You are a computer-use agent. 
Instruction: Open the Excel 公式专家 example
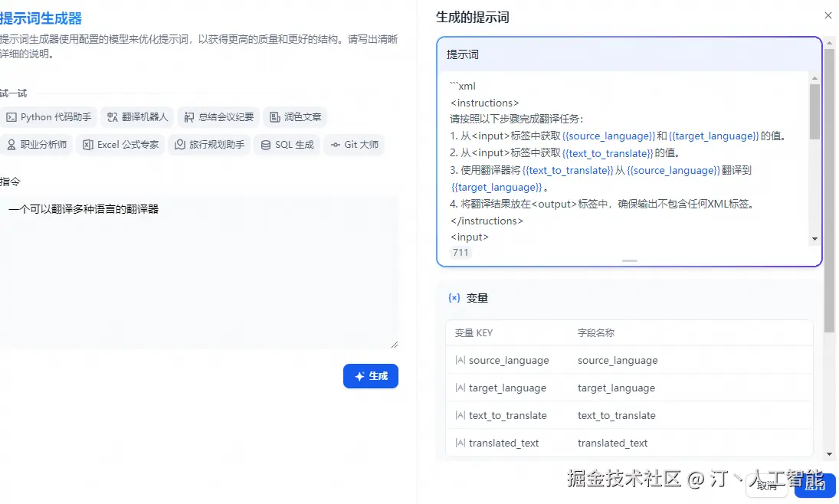click(x=120, y=145)
